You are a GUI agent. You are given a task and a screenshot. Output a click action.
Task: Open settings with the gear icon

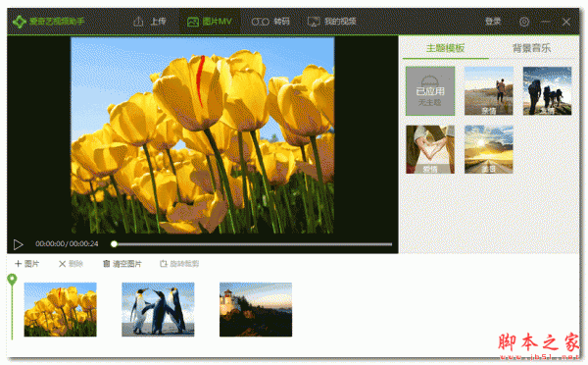tap(524, 22)
